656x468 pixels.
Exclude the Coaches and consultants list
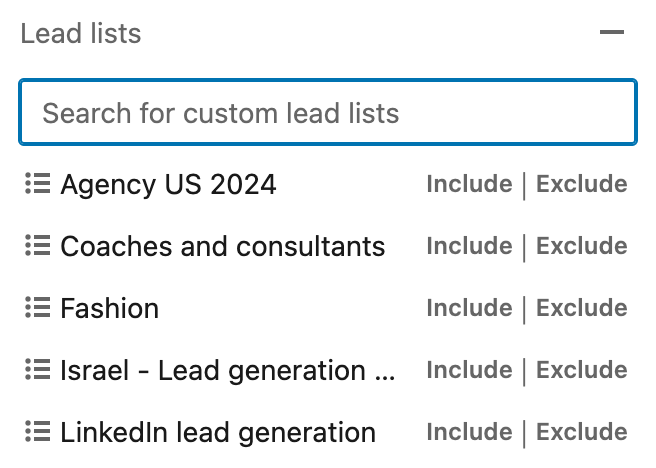tap(582, 246)
